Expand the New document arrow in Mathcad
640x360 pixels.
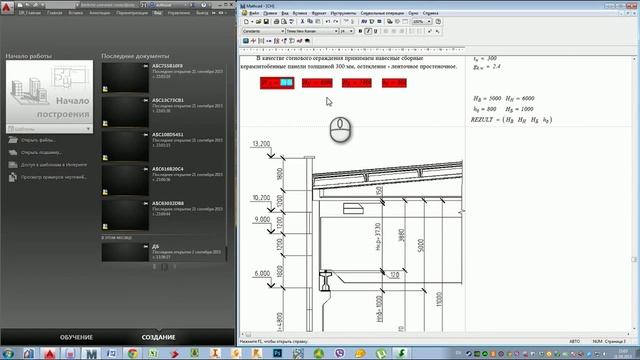pyautogui.click(x=252, y=22)
